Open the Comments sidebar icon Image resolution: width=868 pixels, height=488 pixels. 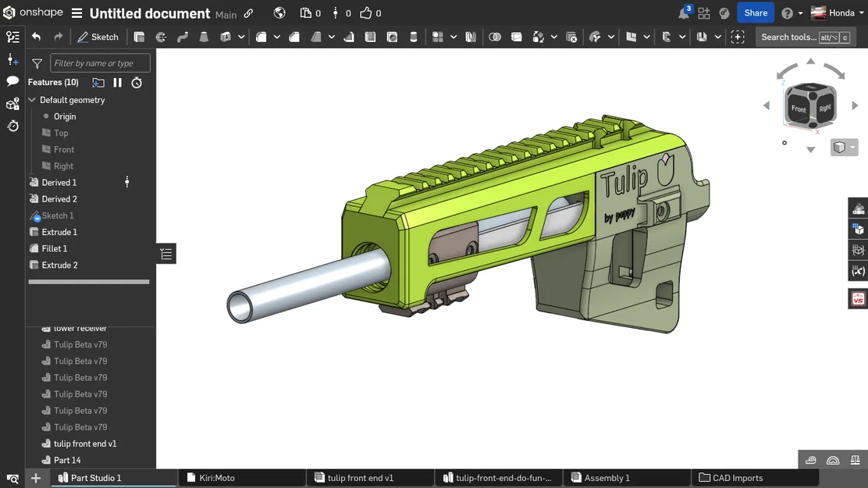[12, 81]
